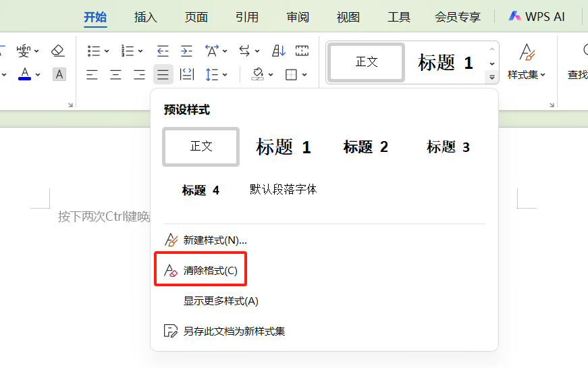Click the shading fill bucket icon
Image resolution: width=588 pixels, height=368 pixels.
(258, 75)
